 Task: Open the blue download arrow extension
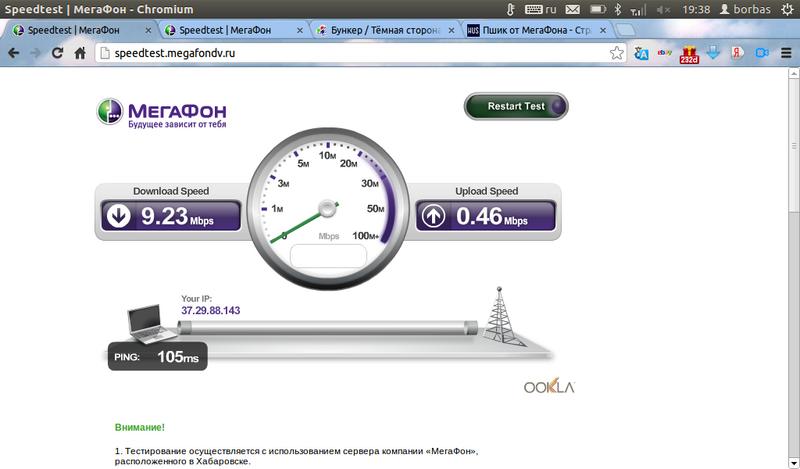tap(713, 53)
